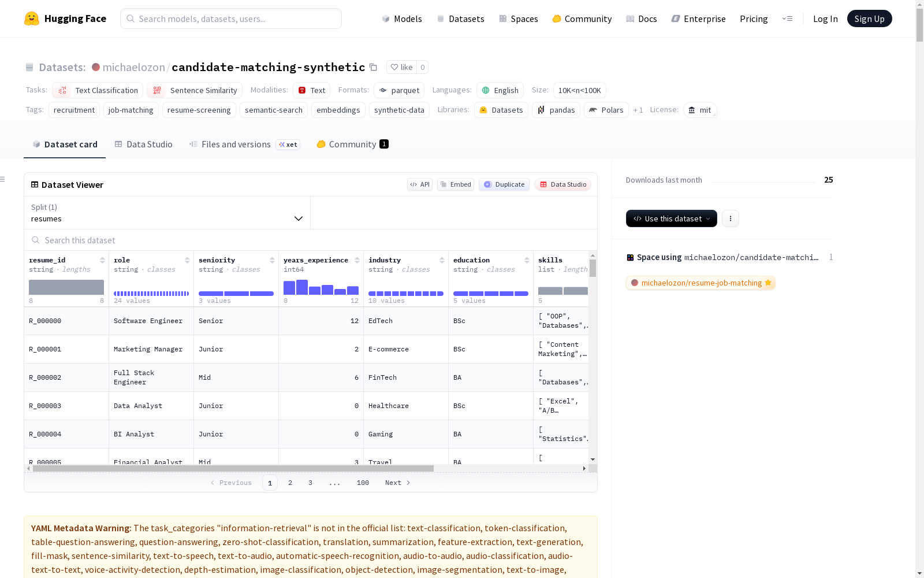The width and height of the screenshot is (924, 578).
Task: Open the Files and versions tab
Action: tap(245, 144)
